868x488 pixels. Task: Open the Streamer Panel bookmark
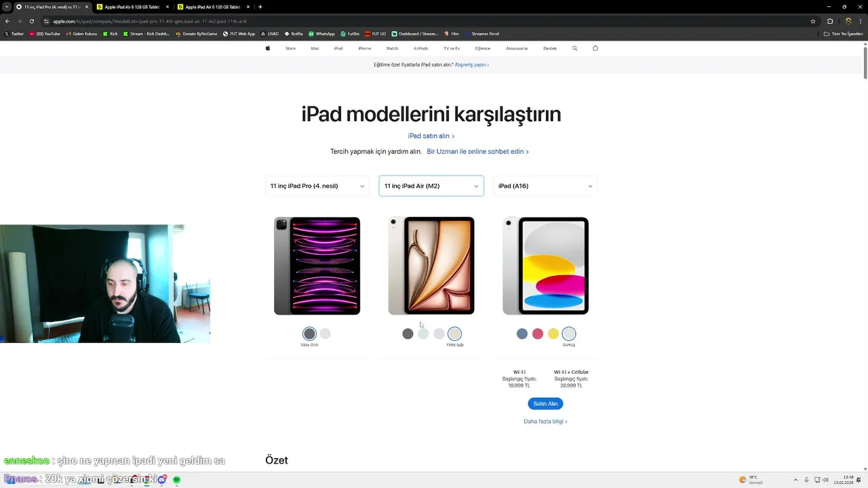pos(481,33)
